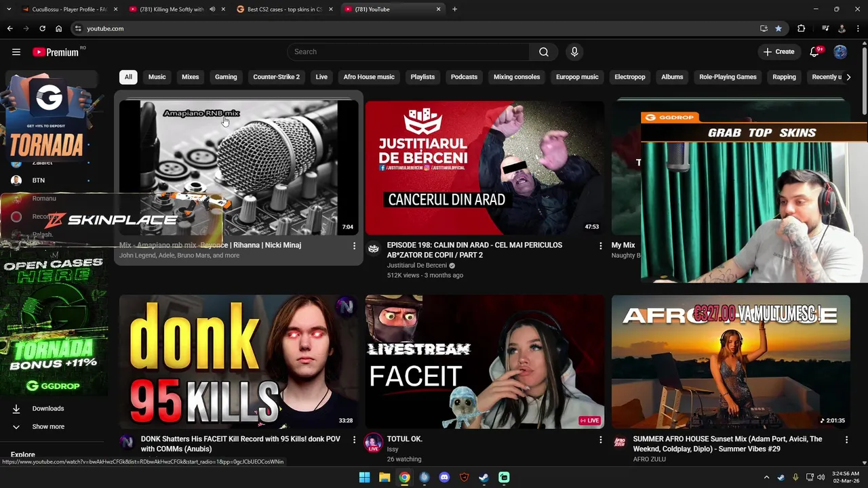Open the Windows Start menu
This screenshot has width=868, height=488.
(364, 478)
